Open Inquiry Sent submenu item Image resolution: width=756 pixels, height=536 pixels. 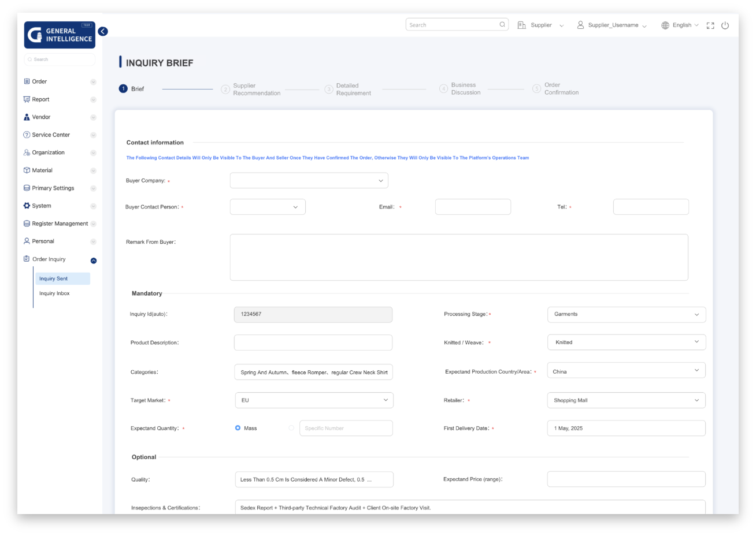click(62, 278)
